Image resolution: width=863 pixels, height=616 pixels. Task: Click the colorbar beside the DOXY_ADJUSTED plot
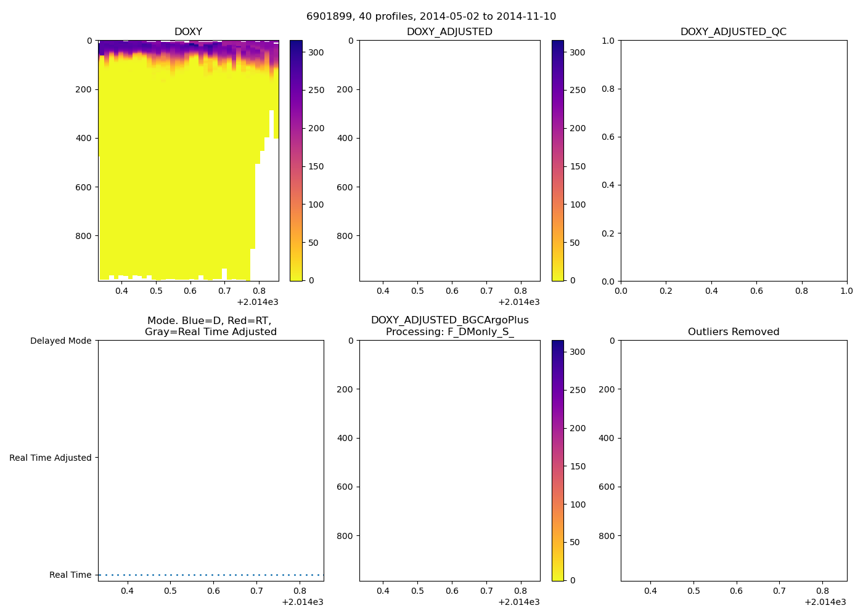point(557,160)
